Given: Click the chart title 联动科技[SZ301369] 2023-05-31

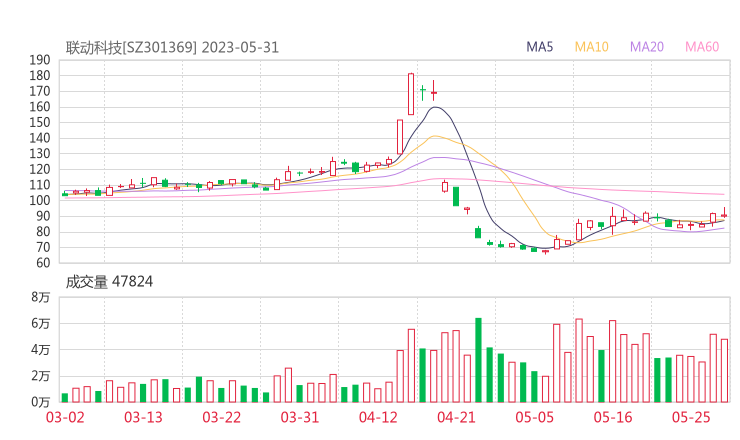Looking at the screenshot, I should [x=172, y=48].
